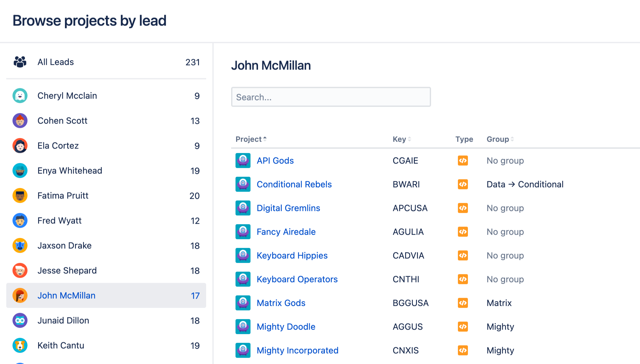Click Matrix Gods project avatar icon
The width and height of the screenshot is (640, 364).
pos(243,303)
